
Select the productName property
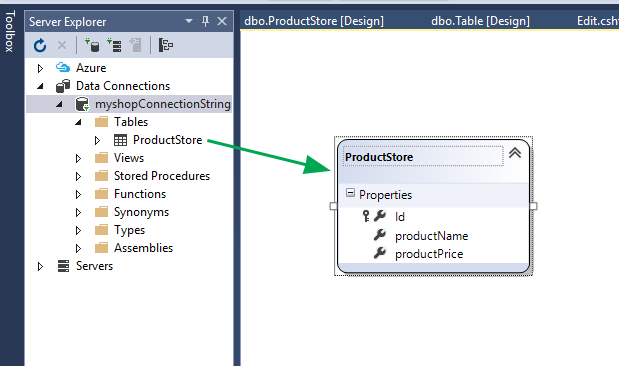point(431,236)
